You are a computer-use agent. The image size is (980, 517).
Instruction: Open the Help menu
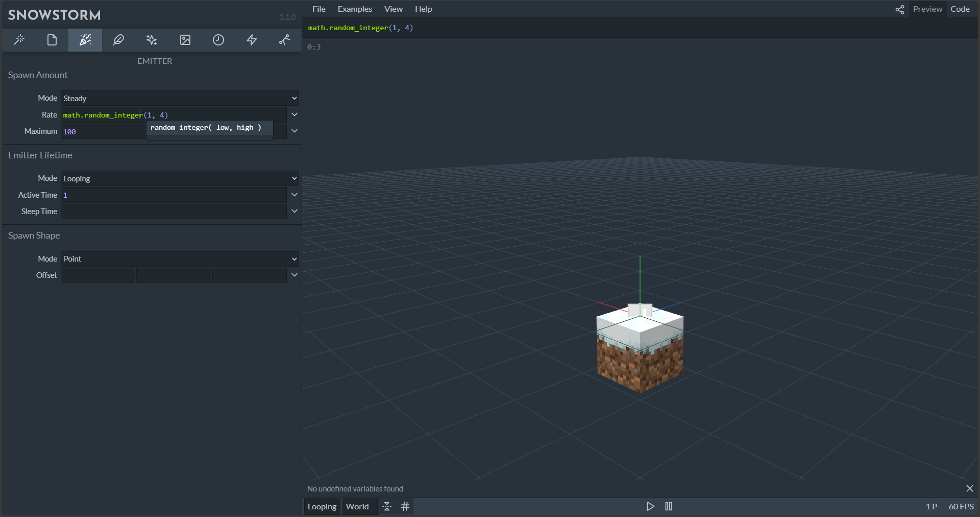pyautogui.click(x=423, y=9)
